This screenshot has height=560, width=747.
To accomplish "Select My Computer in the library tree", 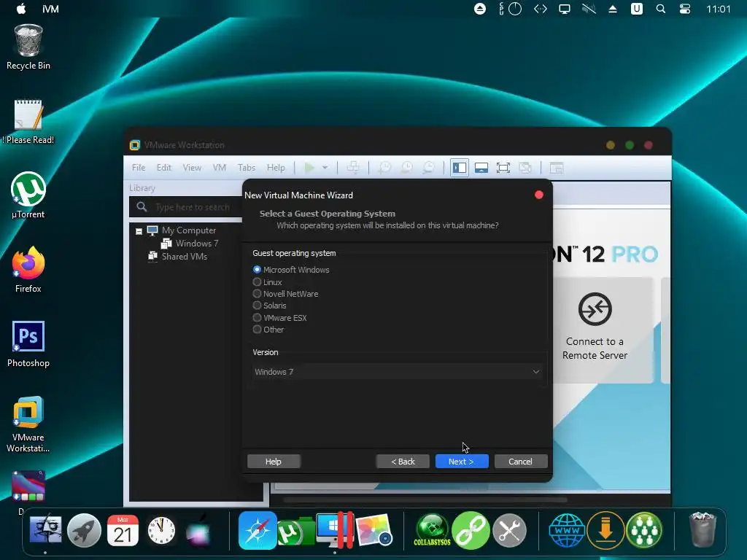I will pos(189,230).
